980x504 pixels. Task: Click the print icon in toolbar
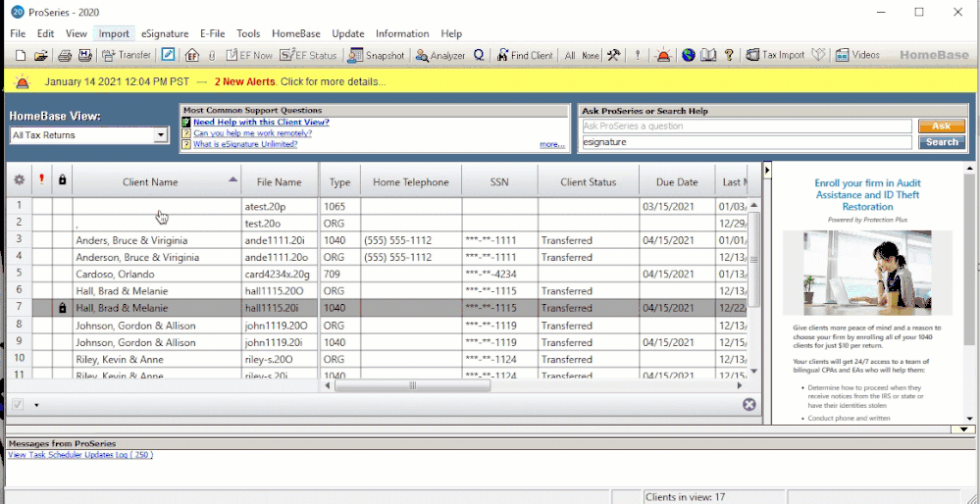pyautogui.click(x=65, y=56)
